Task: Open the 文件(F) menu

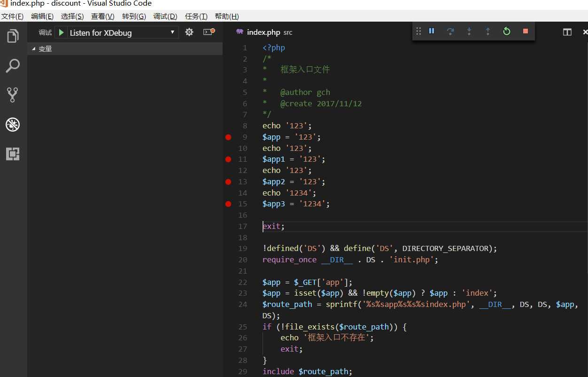Action: (x=12, y=16)
